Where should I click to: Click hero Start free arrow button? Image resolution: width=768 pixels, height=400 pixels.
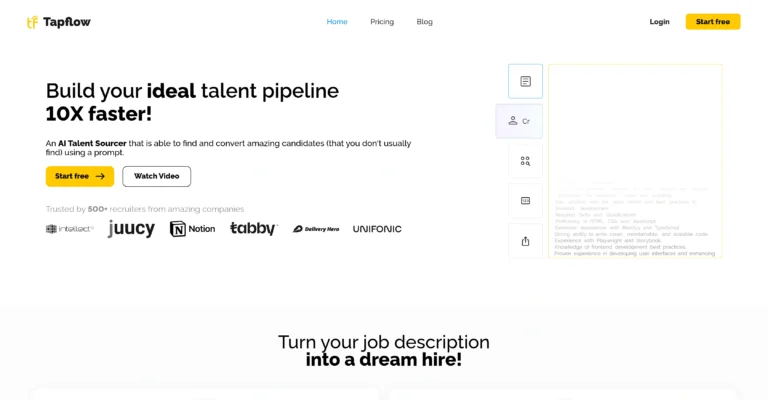coord(80,176)
